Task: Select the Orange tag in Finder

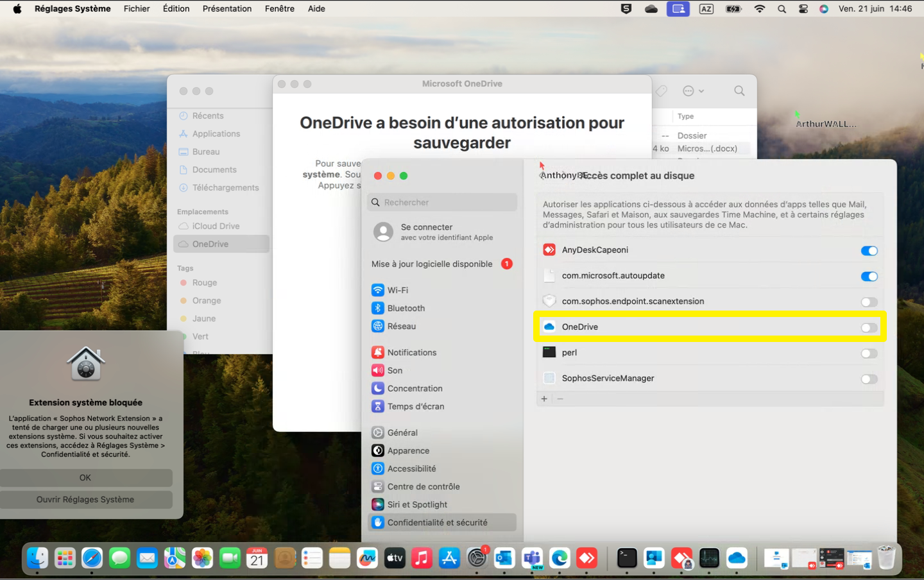Action: click(221, 300)
